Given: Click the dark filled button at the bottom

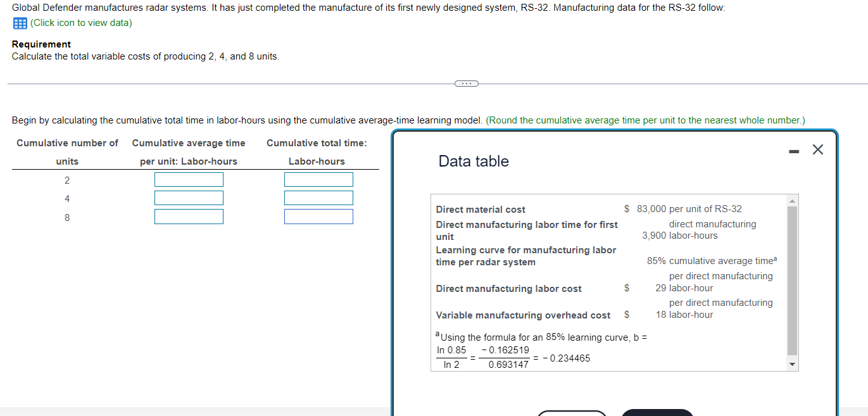Looking at the screenshot, I should pos(657,412).
